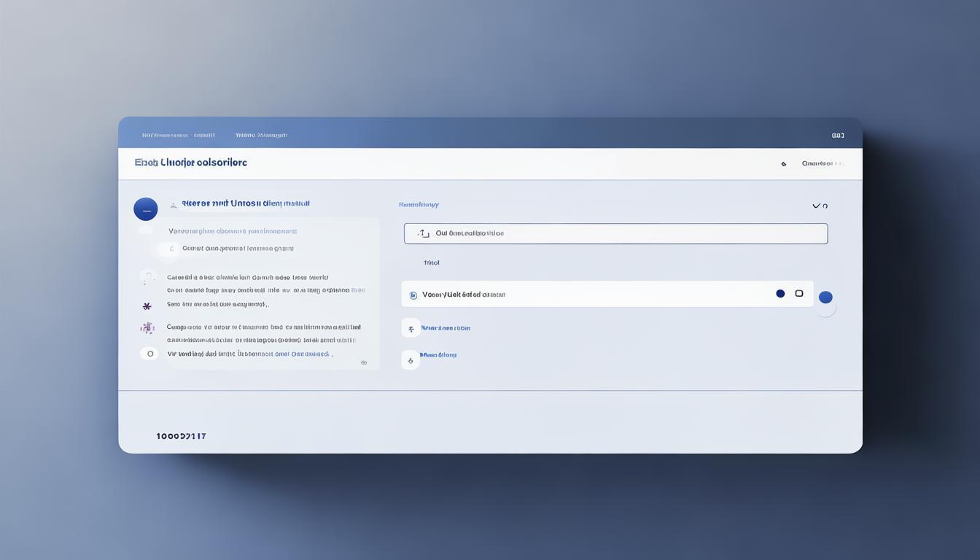Image resolution: width=980 pixels, height=560 pixels.
Task: Click the purple asterisk icon in the left list
Action: click(x=147, y=306)
